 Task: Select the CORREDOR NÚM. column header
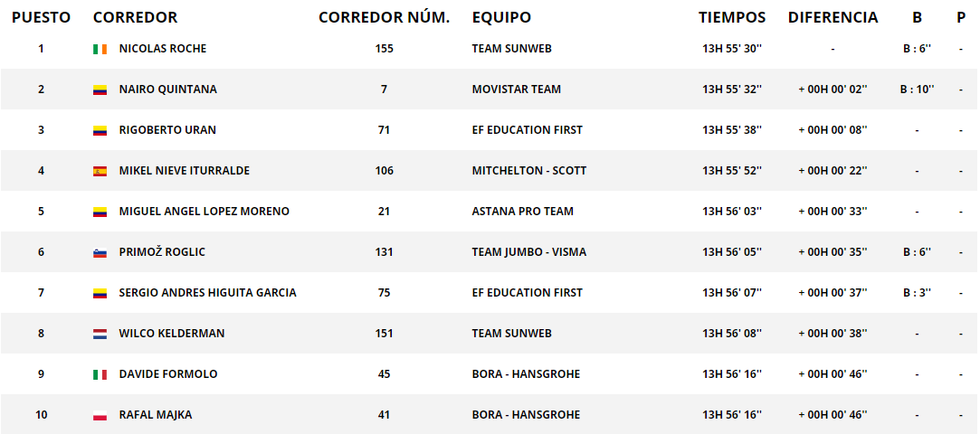(x=384, y=17)
